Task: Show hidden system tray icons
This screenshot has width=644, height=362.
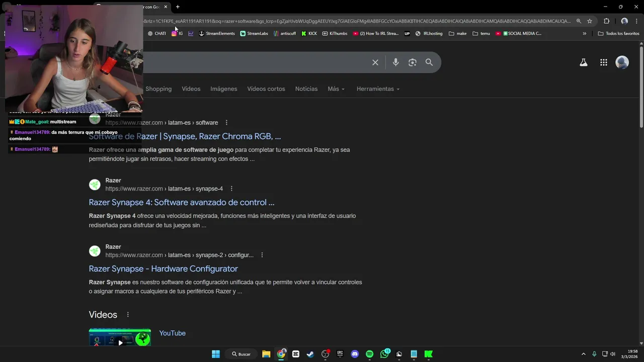Action: coord(584,354)
